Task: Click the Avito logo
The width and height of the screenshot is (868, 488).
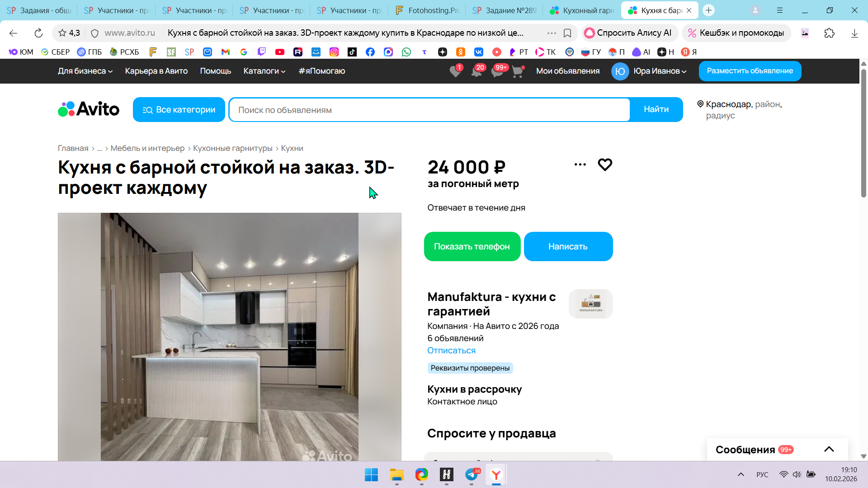Action: [x=89, y=109]
